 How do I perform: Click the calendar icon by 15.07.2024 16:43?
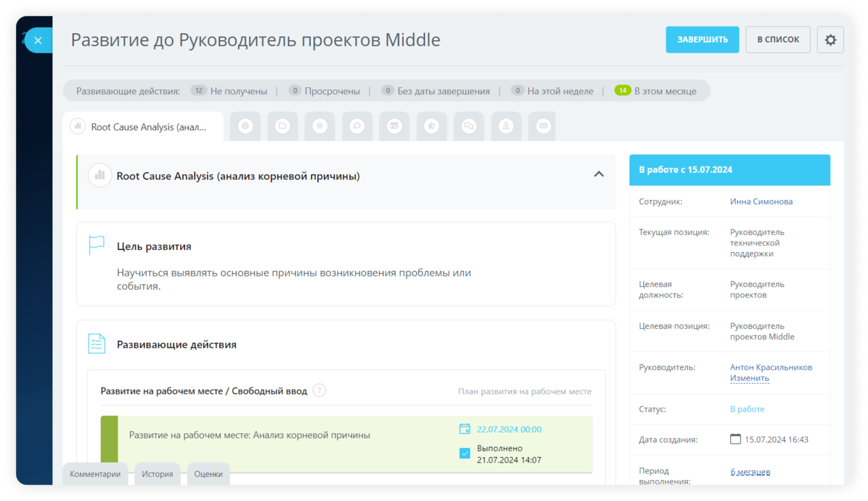point(735,439)
